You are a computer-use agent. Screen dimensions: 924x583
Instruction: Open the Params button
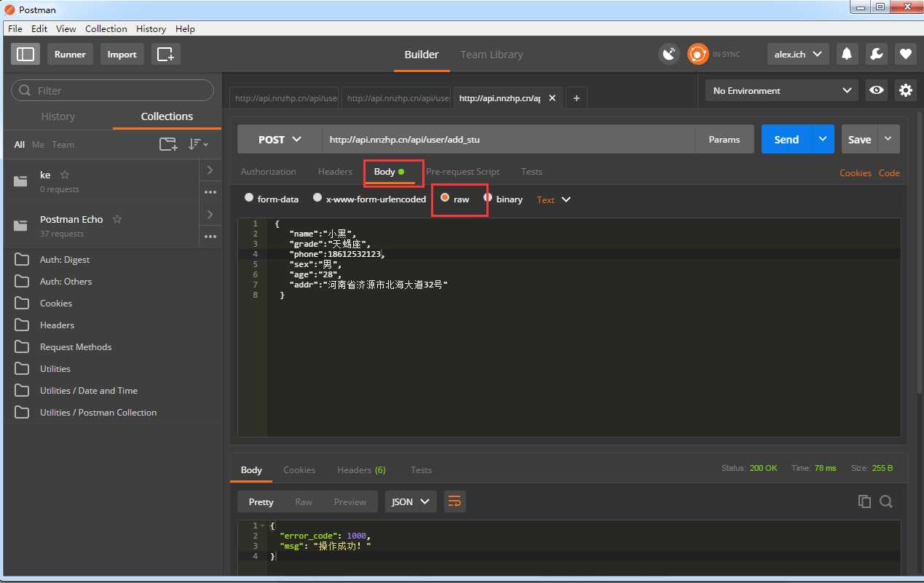point(724,139)
